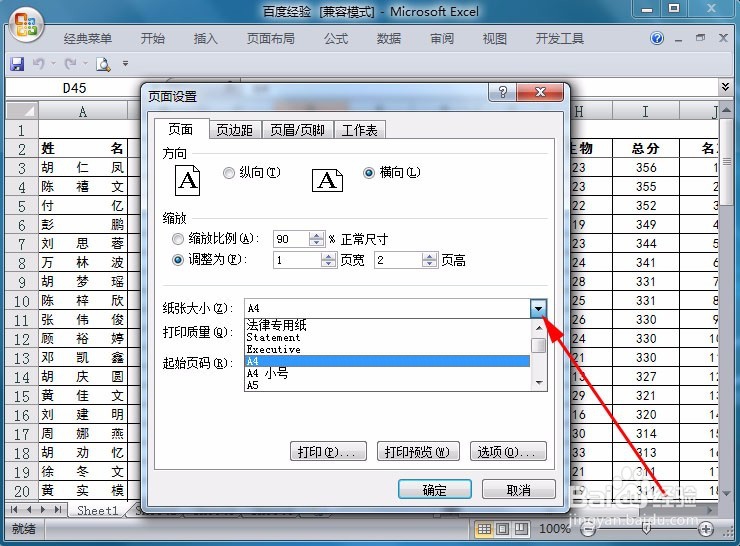Viewport: 740px width, 546px height.
Task: Switch to Page Layout view icon
Action: click(503, 529)
